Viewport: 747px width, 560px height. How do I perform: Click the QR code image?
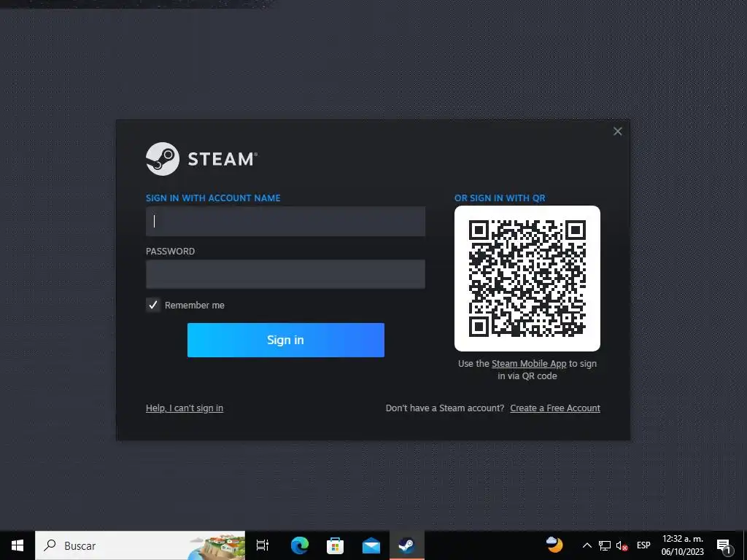tap(527, 279)
